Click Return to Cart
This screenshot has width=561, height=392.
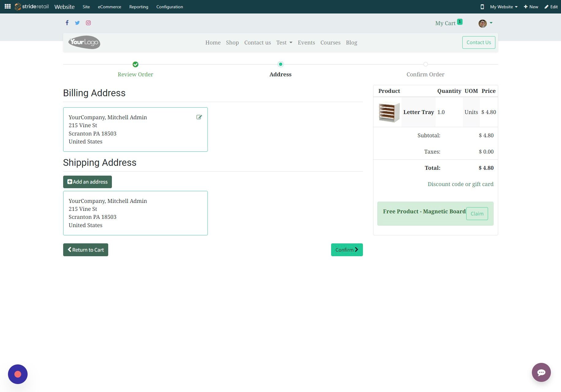[85, 249]
